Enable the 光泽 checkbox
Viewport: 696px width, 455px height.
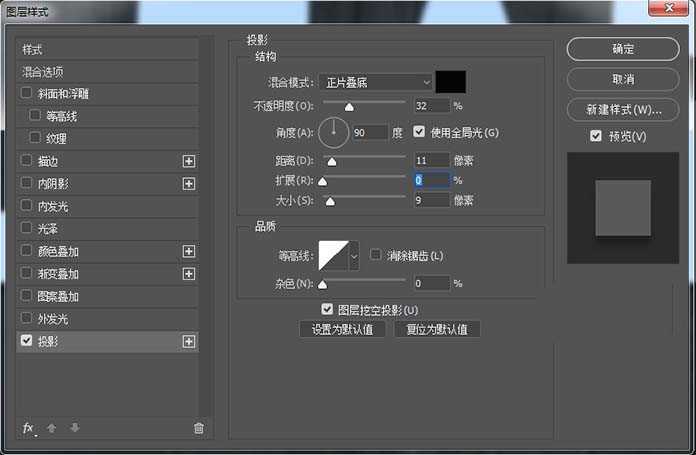(x=26, y=228)
